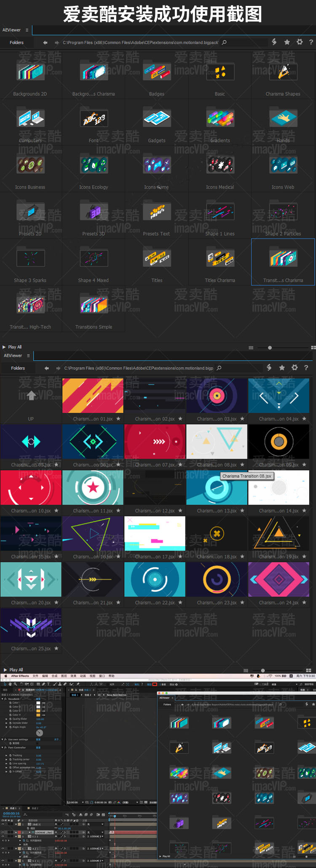
Task: Open the Apple menu icon
Action: click(6, 676)
